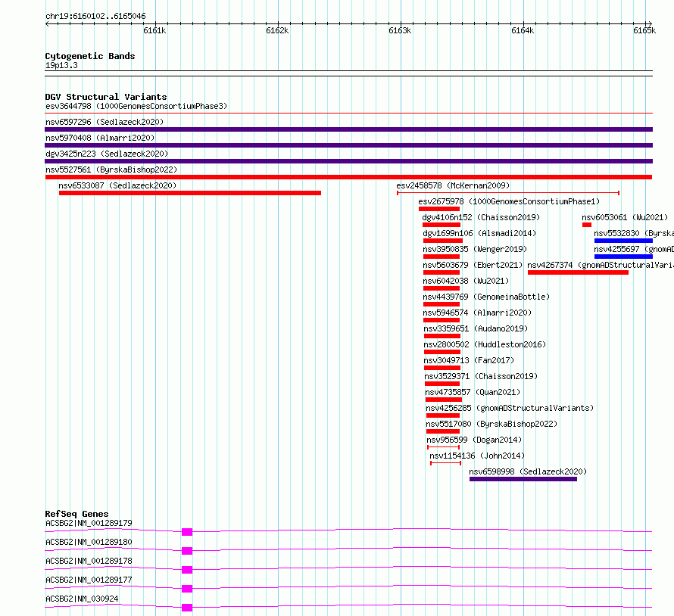
Task: Select the nsv6598998 (Sedlazeck2020) purple variant bar
Action: click(523, 479)
